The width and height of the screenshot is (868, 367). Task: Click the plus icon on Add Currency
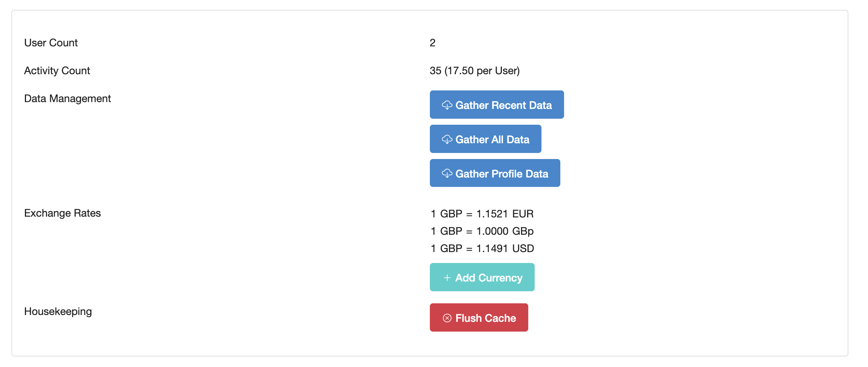click(446, 278)
